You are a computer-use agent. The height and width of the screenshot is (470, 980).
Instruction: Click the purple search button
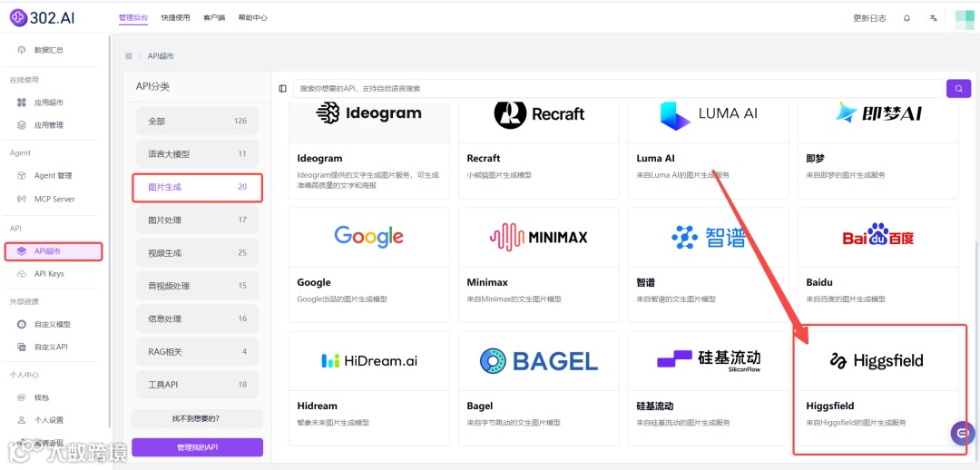959,89
